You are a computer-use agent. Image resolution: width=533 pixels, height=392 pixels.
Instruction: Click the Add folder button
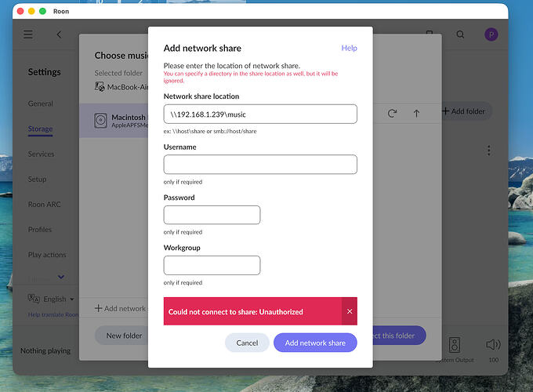point(464,111)
